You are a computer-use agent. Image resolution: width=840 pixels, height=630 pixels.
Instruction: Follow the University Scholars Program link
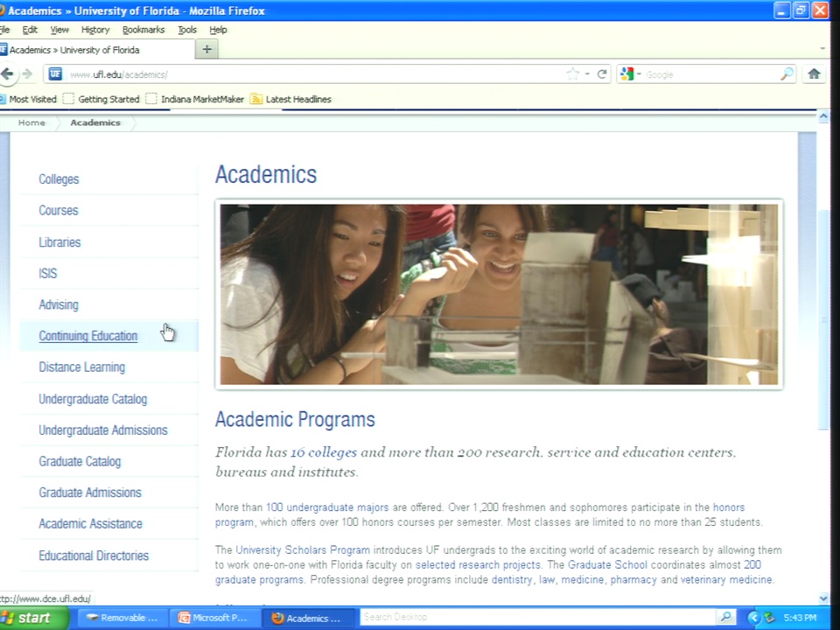[x=303, y=550]
